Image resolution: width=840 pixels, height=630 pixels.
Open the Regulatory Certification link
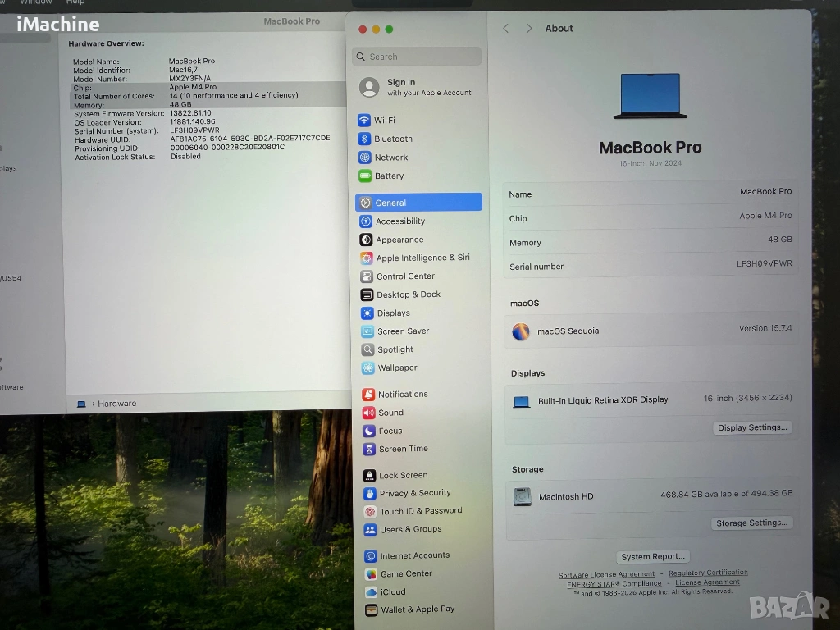pyautogui.click(x=708, y=573)
